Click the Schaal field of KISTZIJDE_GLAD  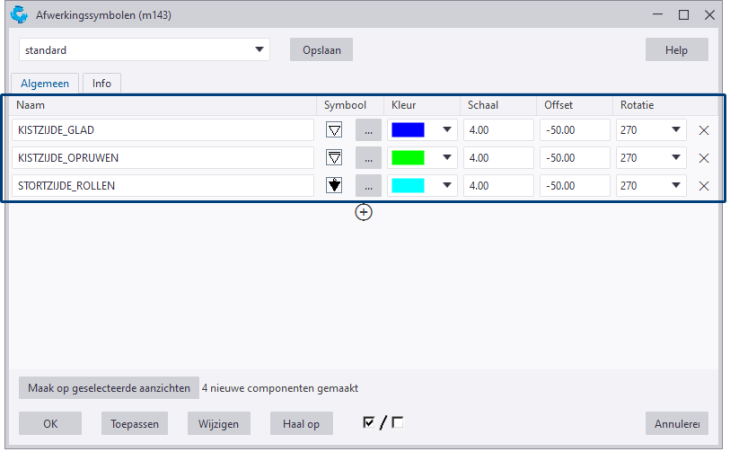pos(498,130)
